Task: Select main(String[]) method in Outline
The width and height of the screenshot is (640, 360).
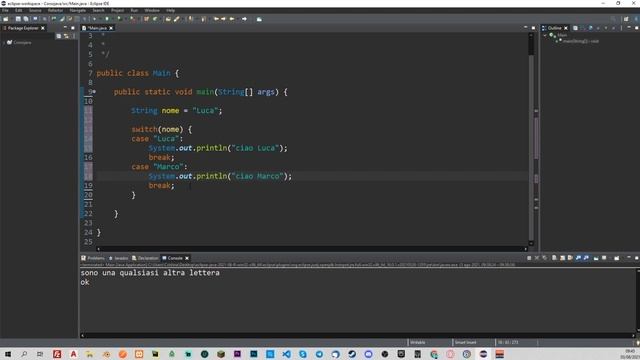Action: click(580, 41)
